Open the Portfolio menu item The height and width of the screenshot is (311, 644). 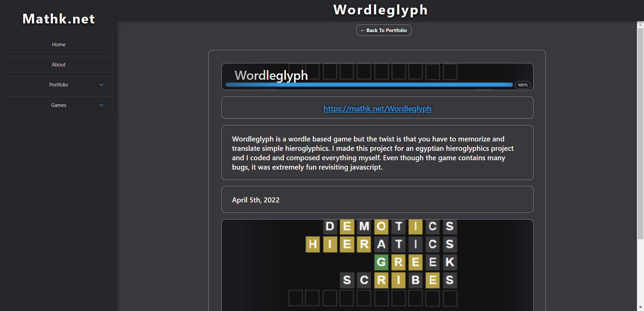point(59,85)
